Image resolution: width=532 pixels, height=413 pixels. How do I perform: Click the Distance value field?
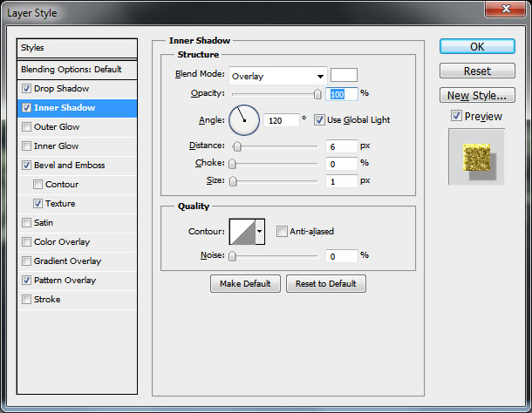tap(342, 146)
